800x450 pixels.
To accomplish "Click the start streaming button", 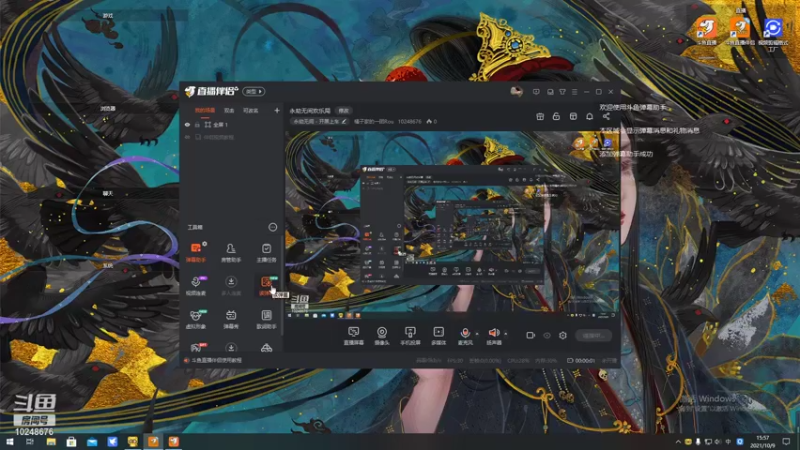I will [593, 335].
